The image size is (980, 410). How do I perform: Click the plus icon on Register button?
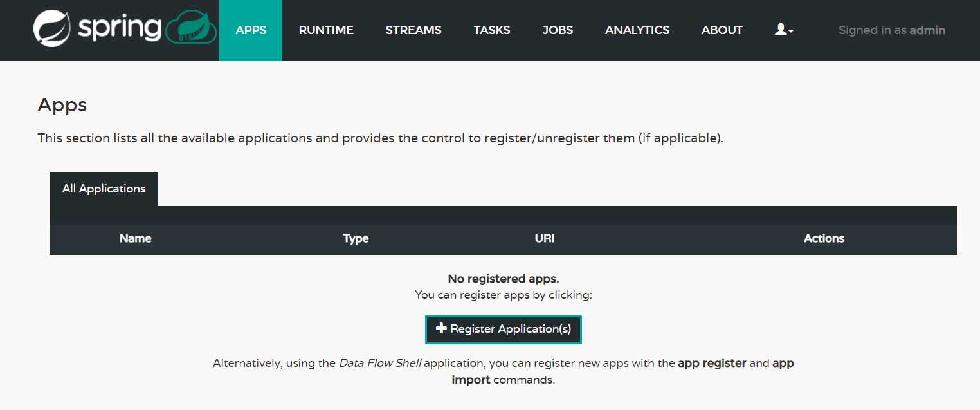pyautogui.click(x=441, y=329)
